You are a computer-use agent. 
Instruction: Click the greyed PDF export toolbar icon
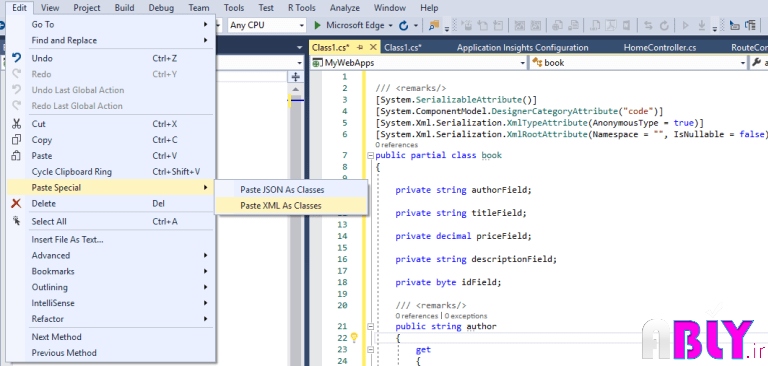[x=610, y=25]
